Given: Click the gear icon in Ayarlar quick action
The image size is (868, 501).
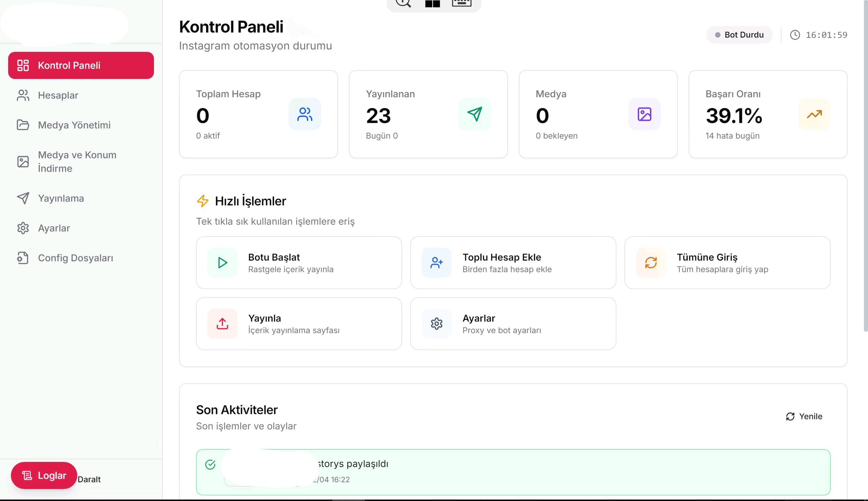Looking at the screenshot, I should (436, 323).
